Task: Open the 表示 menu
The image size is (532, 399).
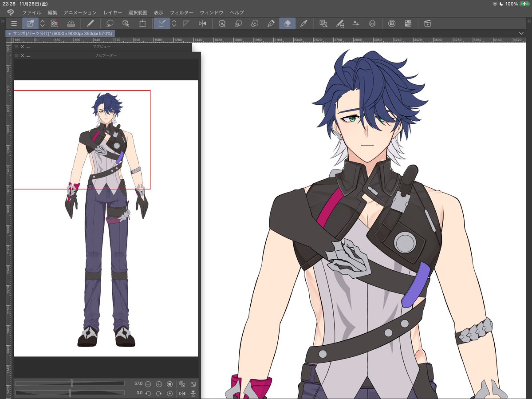Action: tap(158, 12)
